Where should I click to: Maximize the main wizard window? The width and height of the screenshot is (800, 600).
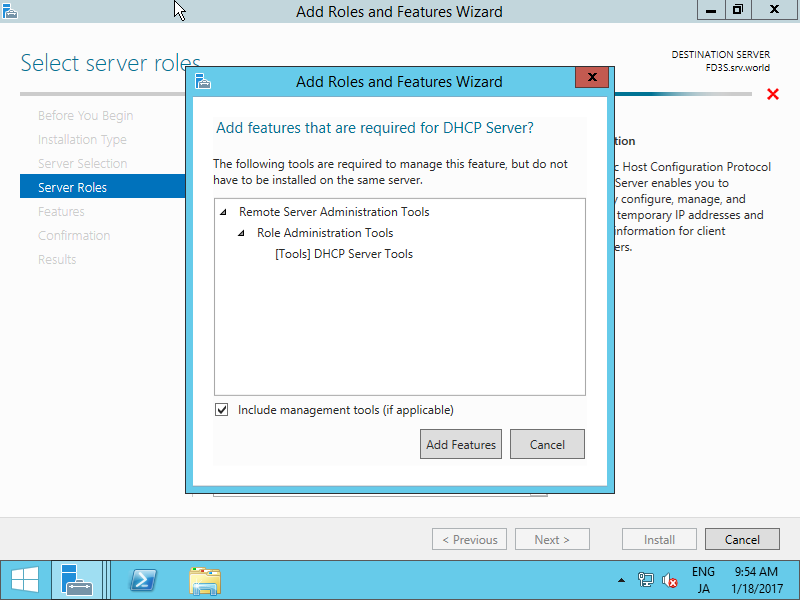[738, 10]
